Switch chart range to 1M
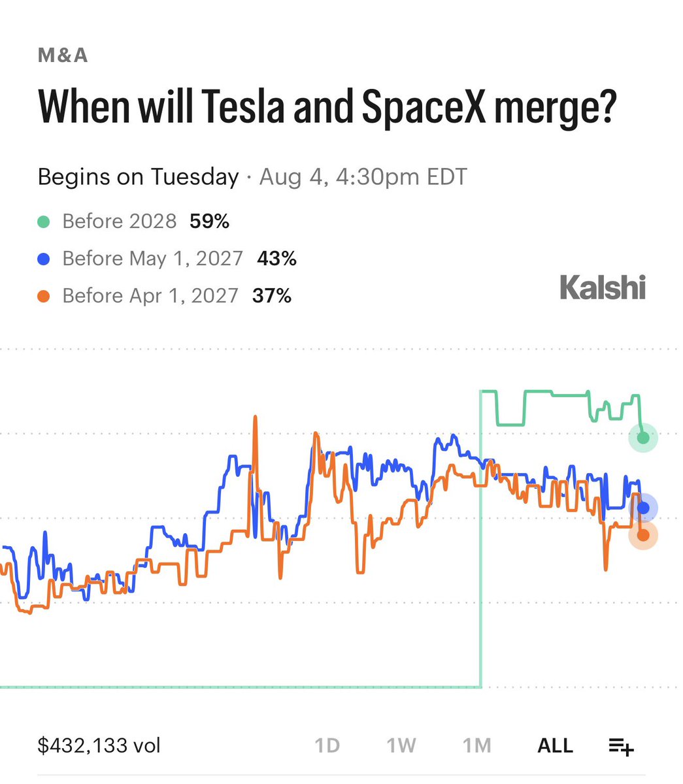Screen dimensions: 683x784 [x=476, y=745]
